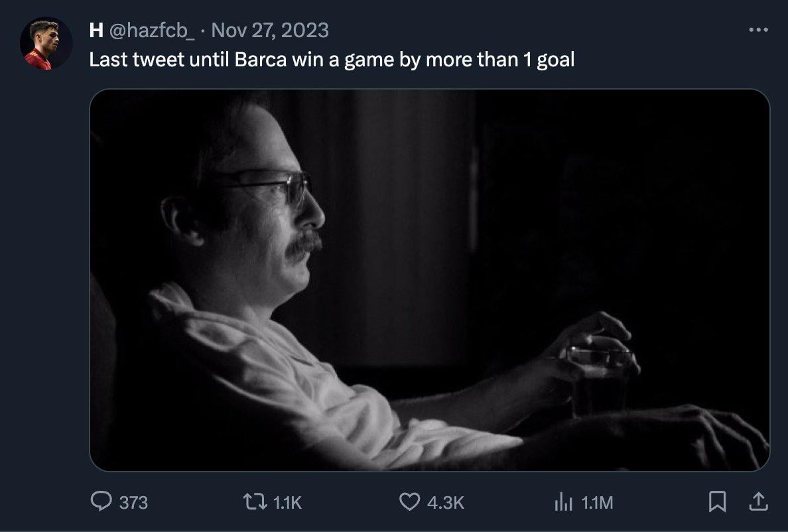Click the 373 reply count
788x532 pixels.
pos(133,503)
